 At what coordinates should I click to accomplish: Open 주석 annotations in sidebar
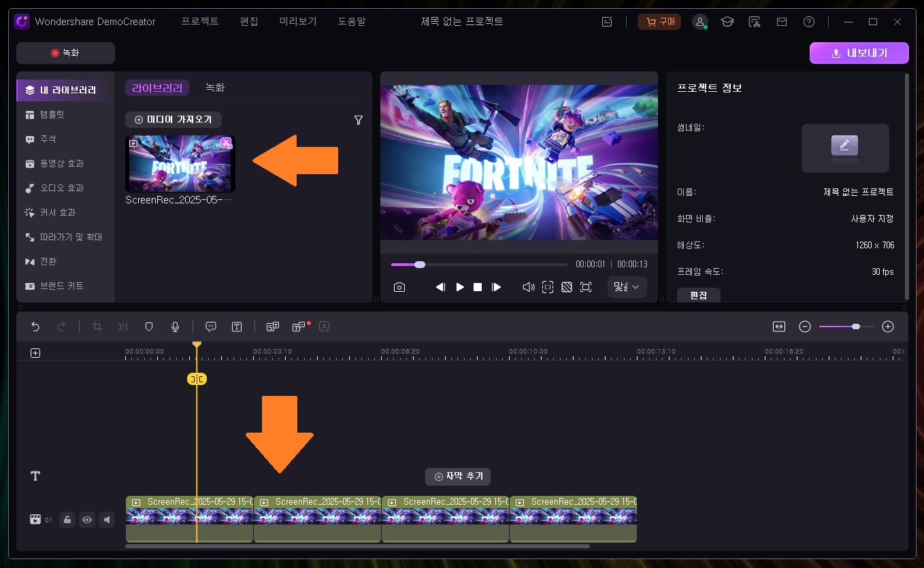point(65,139)
